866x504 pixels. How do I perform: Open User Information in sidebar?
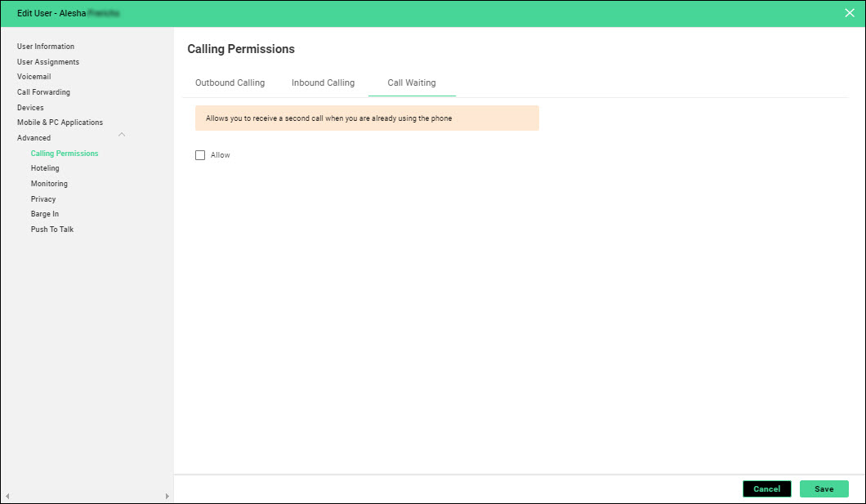tap(46, 47)
